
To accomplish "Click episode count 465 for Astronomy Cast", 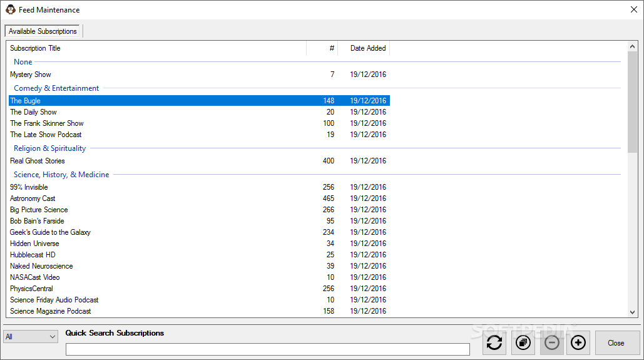I will tap(329, 198).
